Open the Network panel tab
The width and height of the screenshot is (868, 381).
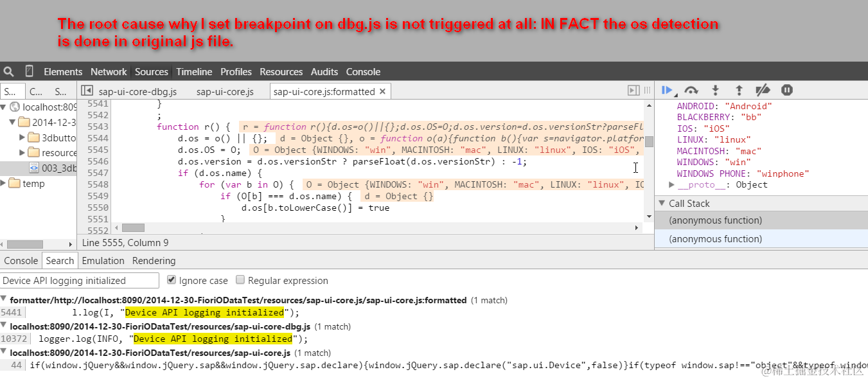tap(109, 71)
